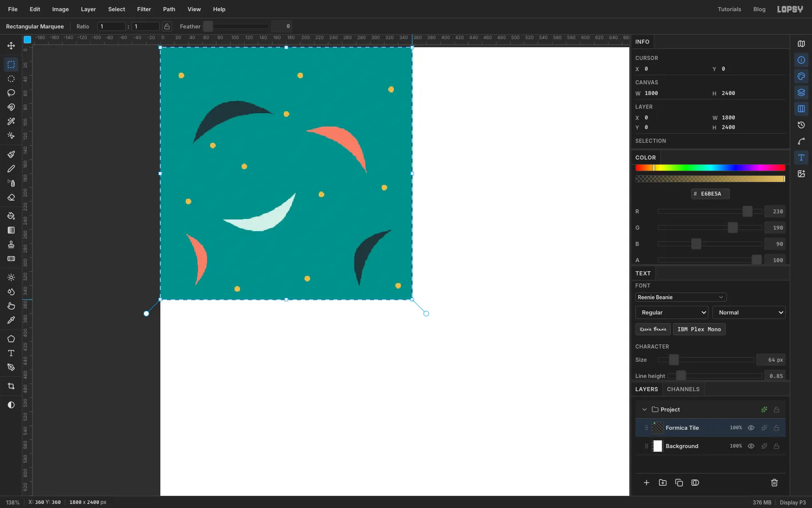Screen dimensions: 812x508
Task: Select the Layers tab
Action: (647, 389)
